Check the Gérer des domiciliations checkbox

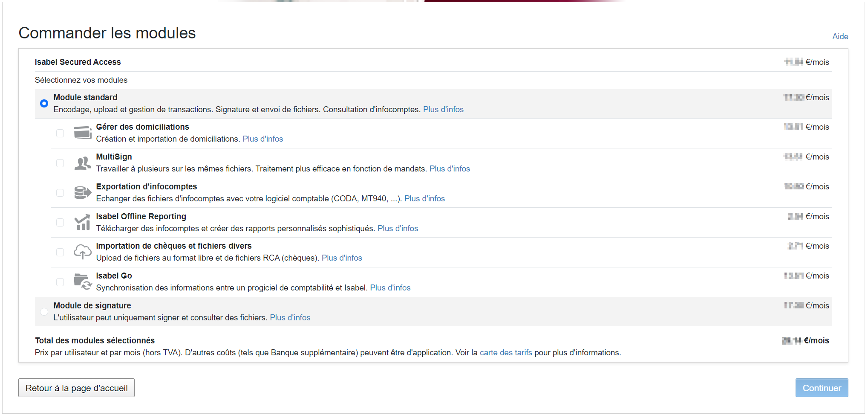pos(60,133)
